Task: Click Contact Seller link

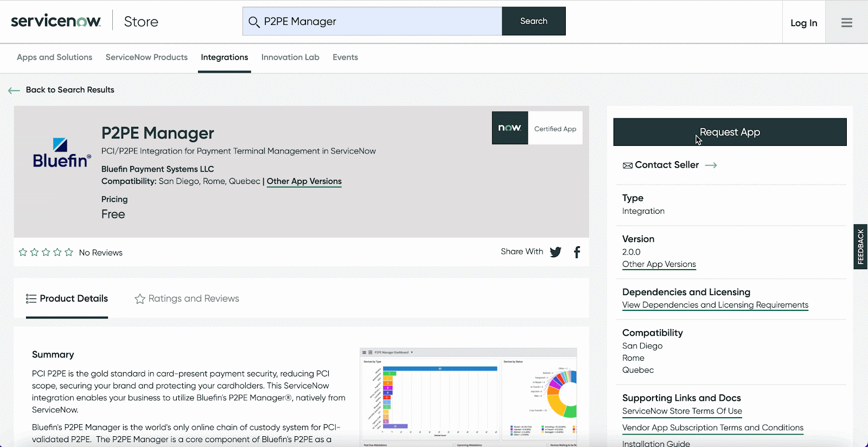Action: (667, 165)
